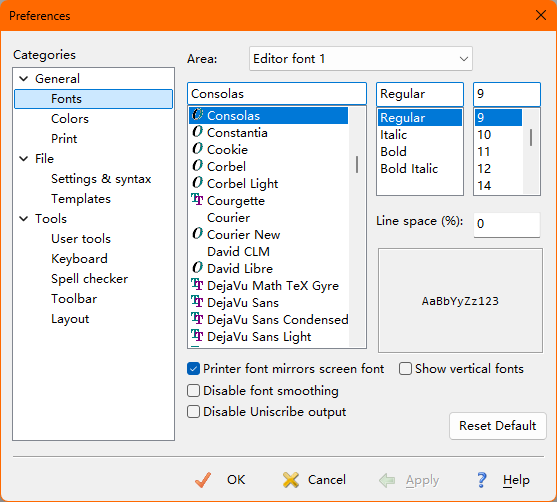
Task: Select Bold Italic font style
Action: pos(420,168)
